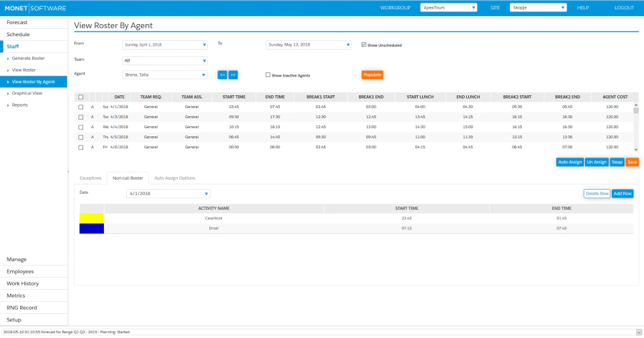Open the Workgroup ApexTours dropdown
644x338 pixels.
tap(449, 7)
